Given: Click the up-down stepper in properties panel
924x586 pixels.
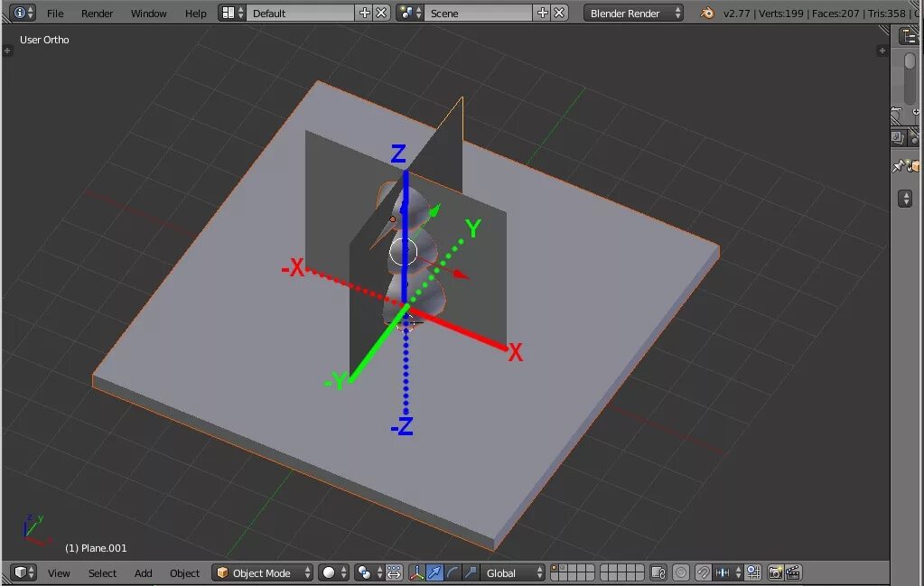Looking at the screenshot, I should pyautogui.click(x=905, y=199).
